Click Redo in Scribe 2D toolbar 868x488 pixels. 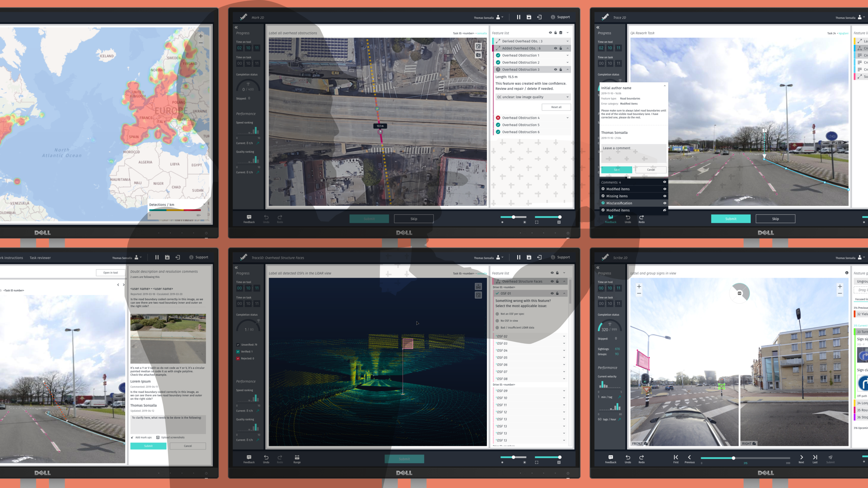pos(641,459)
